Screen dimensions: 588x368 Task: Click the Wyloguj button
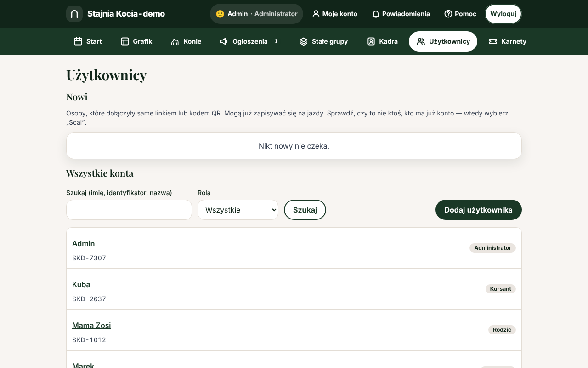[503, 14]
